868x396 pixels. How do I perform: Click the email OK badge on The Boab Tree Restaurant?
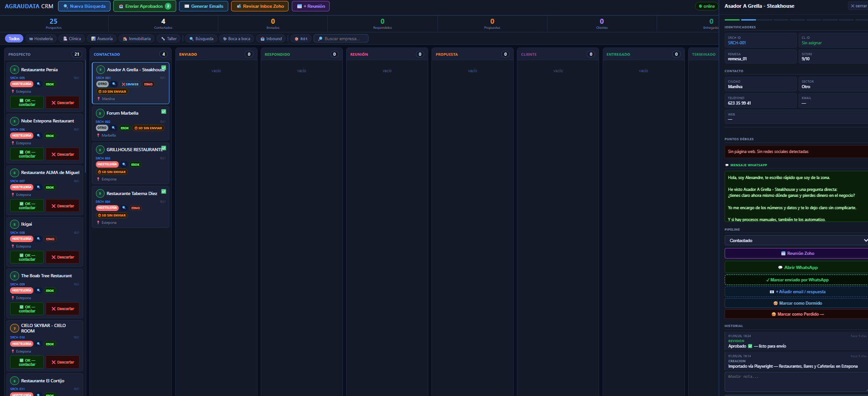(x=50, y=290)
